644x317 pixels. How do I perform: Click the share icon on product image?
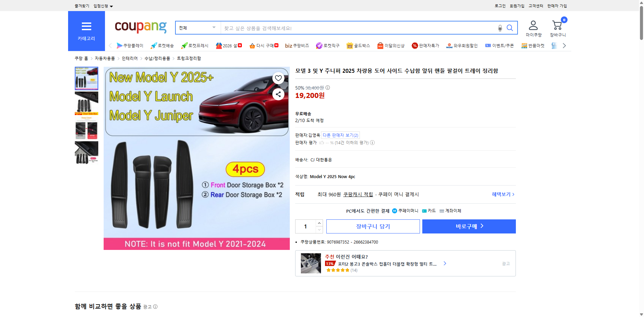[x=278, y=94]
